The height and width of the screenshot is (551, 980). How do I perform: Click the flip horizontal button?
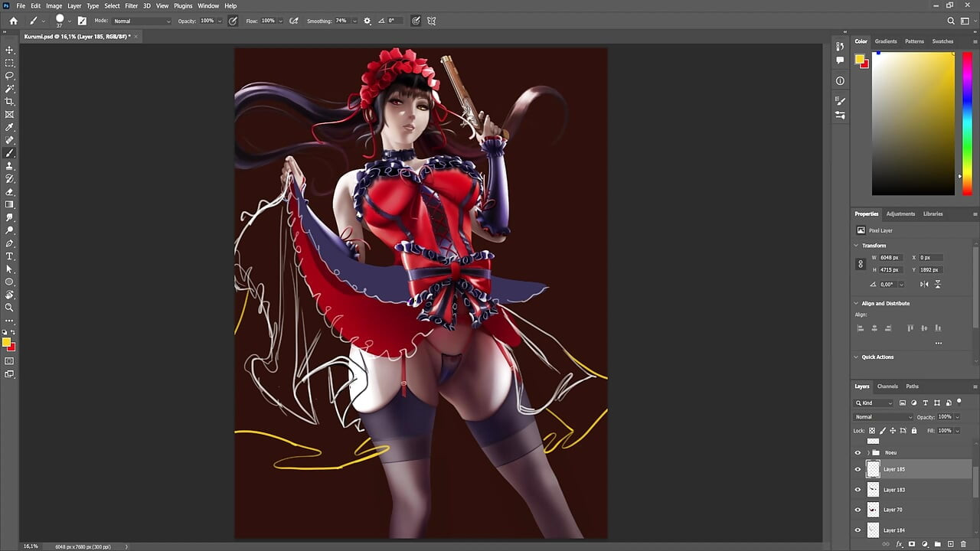924,284
